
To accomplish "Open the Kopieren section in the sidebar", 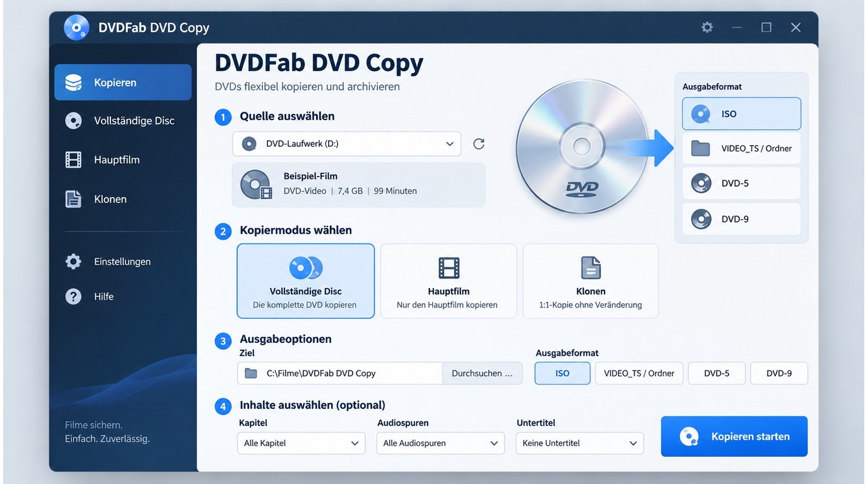I will 123,83.
